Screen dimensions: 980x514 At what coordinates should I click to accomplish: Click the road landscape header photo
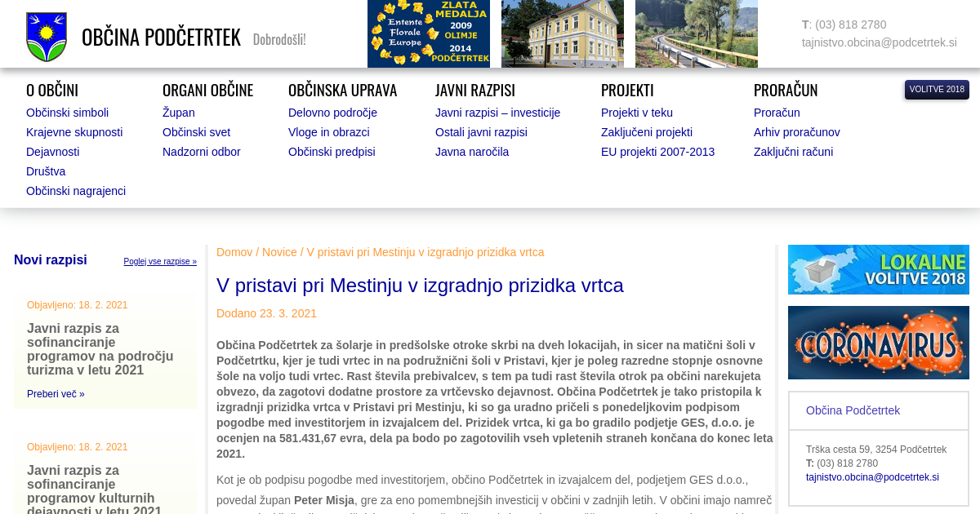(696, 33)
